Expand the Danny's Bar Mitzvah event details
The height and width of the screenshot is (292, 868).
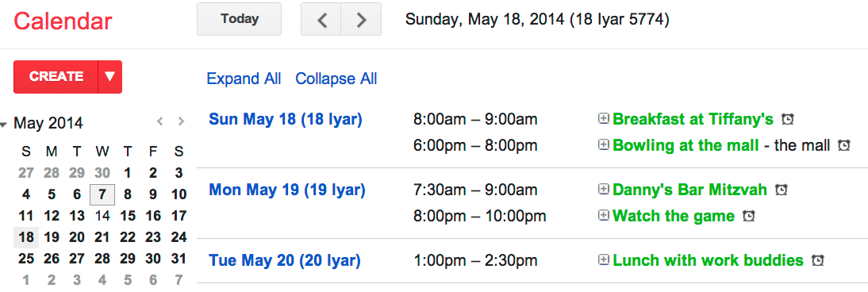(x=603, y=190)
